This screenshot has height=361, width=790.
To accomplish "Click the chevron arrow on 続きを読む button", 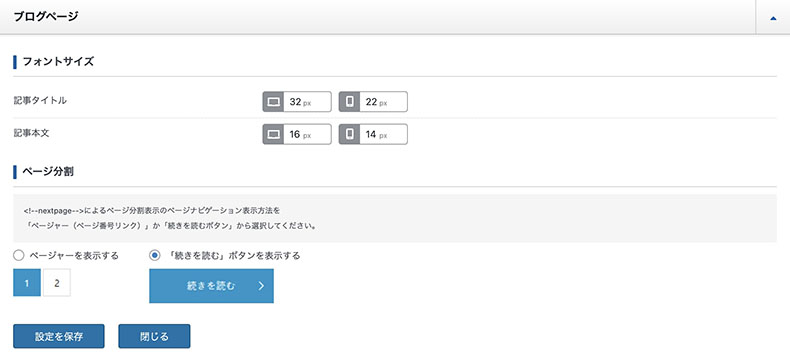I will click(261, 286).
